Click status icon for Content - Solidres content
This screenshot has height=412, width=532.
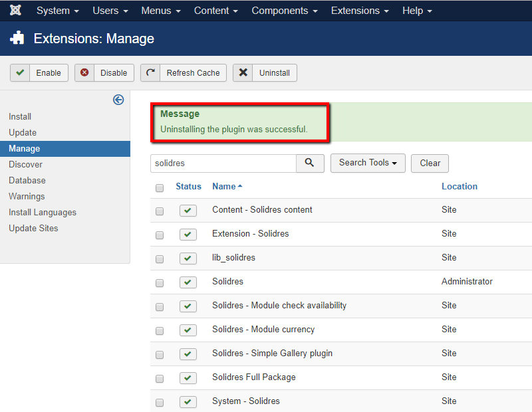(188, 210)
